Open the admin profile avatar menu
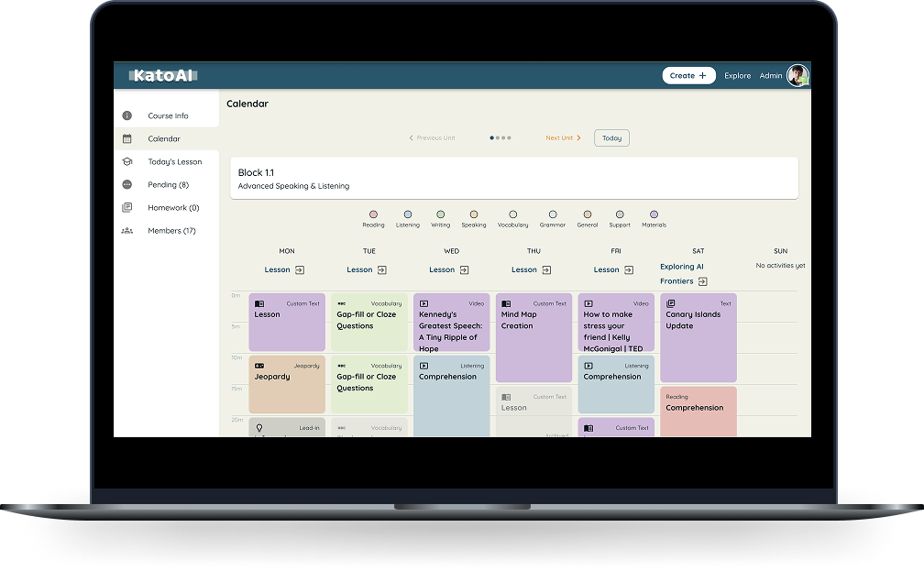 pyautogui.click(x=797, y=75)
